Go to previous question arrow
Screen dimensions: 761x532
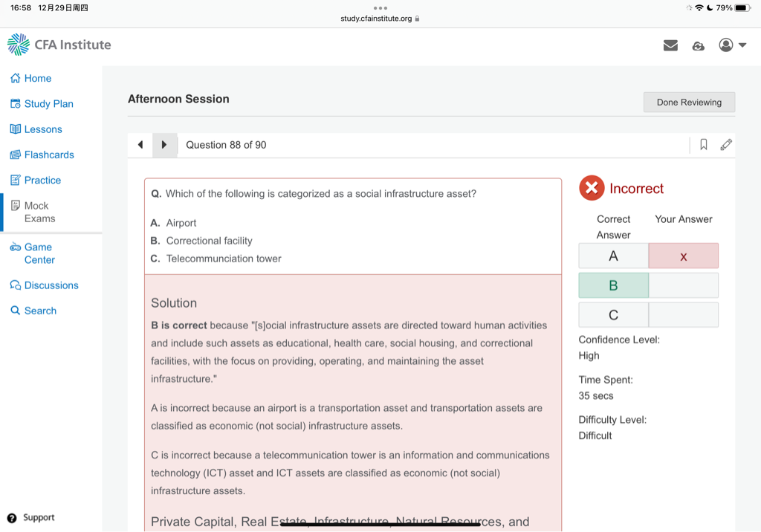pyautogui.click(x=140, y=145)
